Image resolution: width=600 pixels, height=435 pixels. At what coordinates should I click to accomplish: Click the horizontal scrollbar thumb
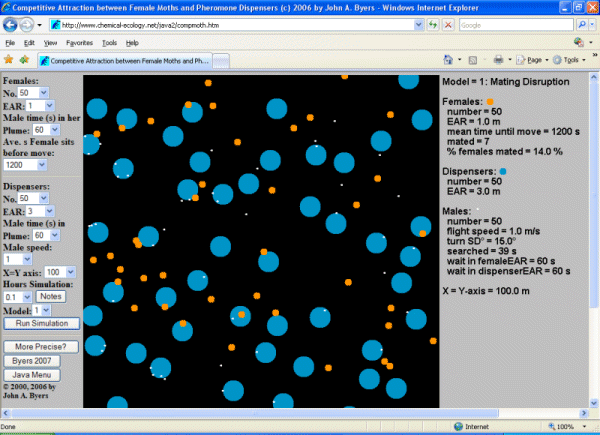[x=255, y=413]
